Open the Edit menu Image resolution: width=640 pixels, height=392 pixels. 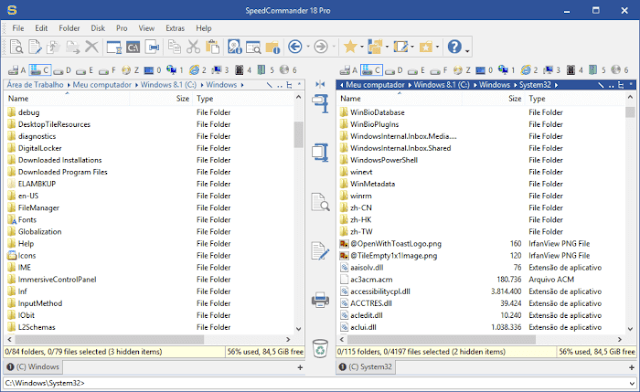[x=41, y=28]
